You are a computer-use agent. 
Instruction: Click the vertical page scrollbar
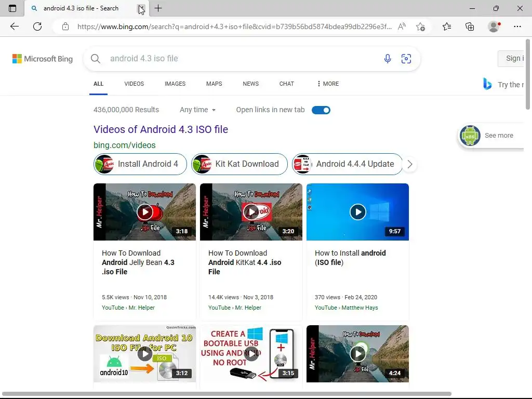coord(528,75)
